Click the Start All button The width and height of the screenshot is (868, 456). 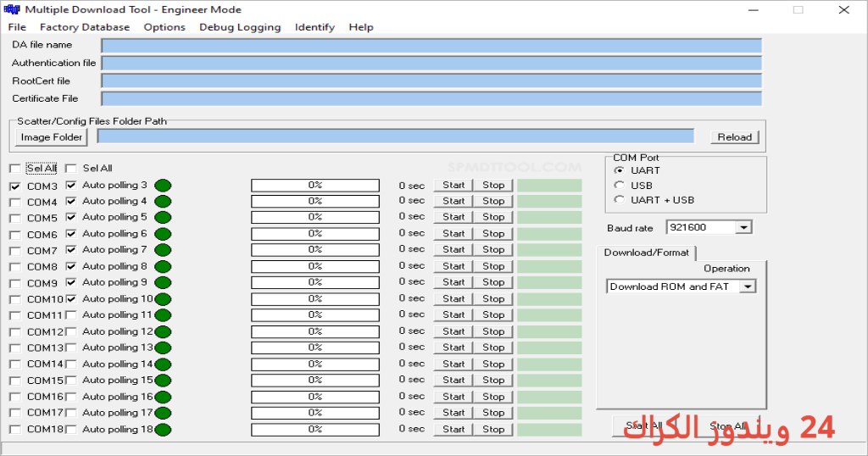644,425
